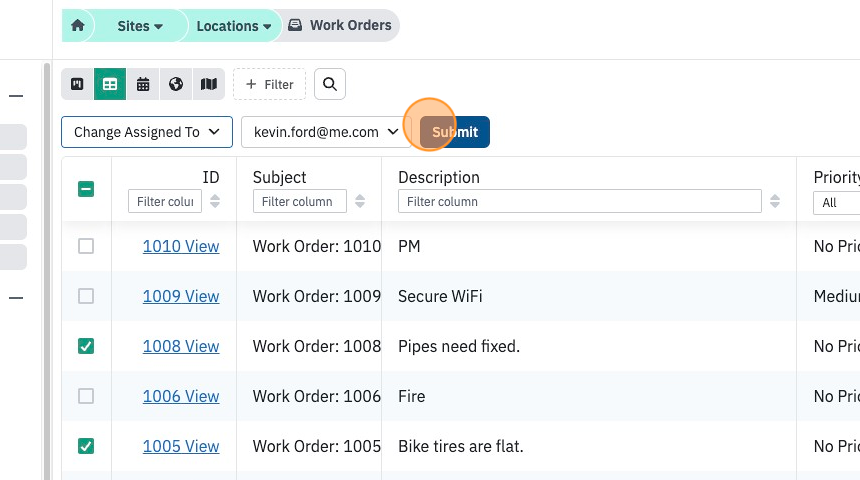Uncheck the box for work order 1005
The image size is (860, 480).
click(x=86, y=446)
